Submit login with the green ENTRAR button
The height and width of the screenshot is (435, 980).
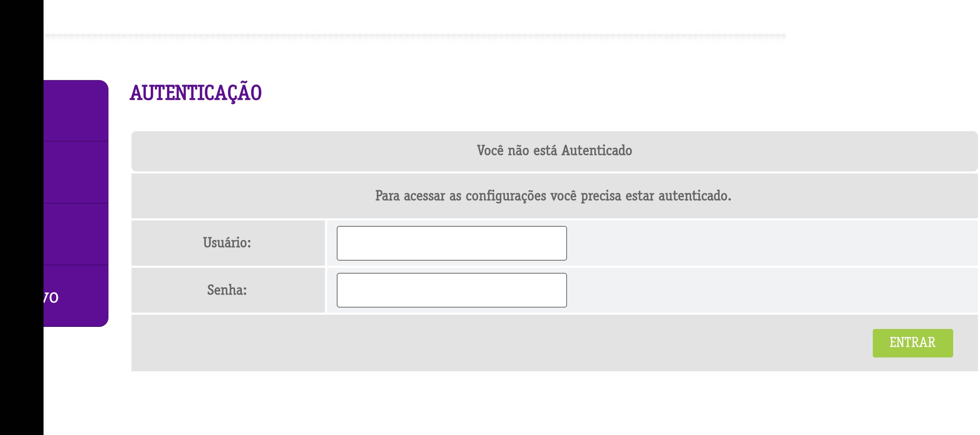coord(913,343)
